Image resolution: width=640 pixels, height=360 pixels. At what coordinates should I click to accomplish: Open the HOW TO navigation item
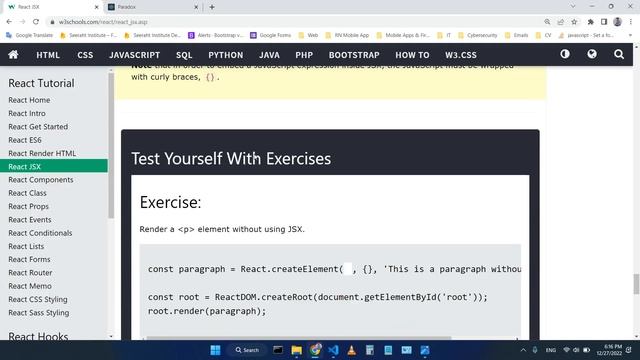(412, 55)
